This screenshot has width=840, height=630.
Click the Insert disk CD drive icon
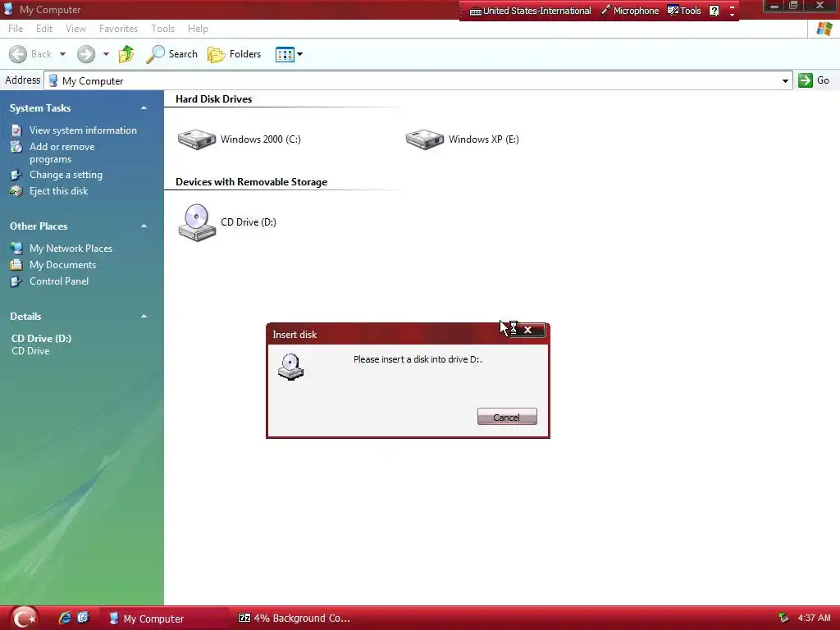pyautogui.click(x=291, y=367)
